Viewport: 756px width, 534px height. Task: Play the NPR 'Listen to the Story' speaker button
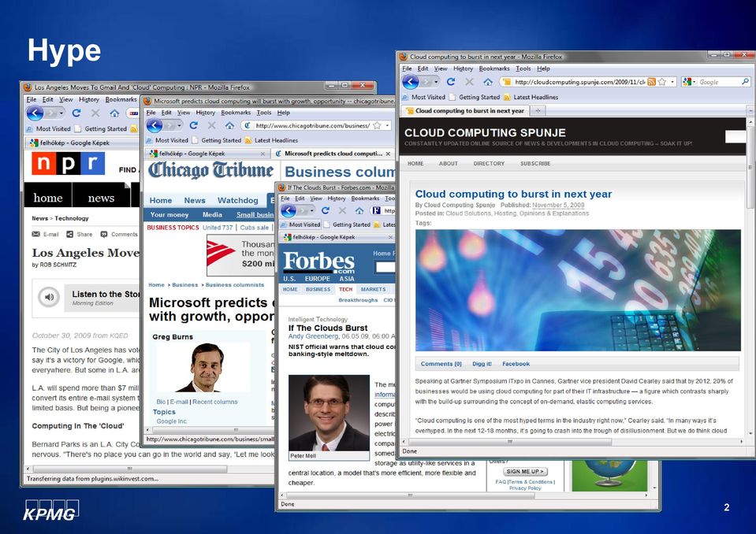pyautogui.click(x=49, y=297)
